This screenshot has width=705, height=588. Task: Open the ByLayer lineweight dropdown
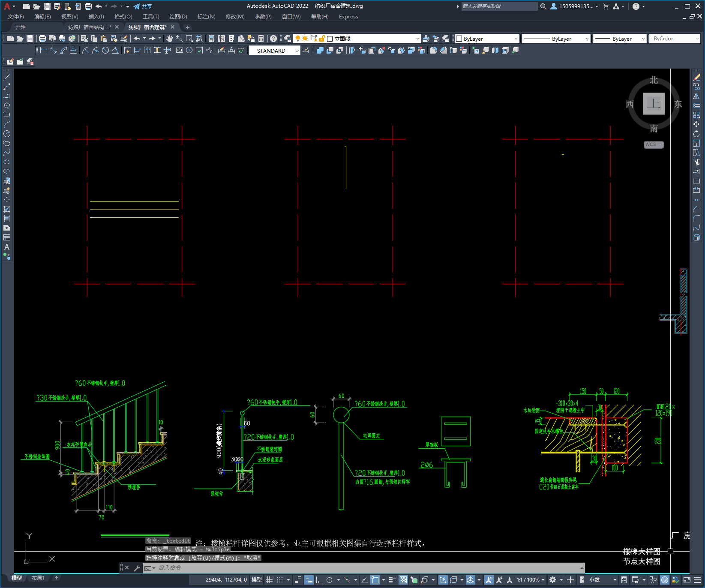[620, 39]
